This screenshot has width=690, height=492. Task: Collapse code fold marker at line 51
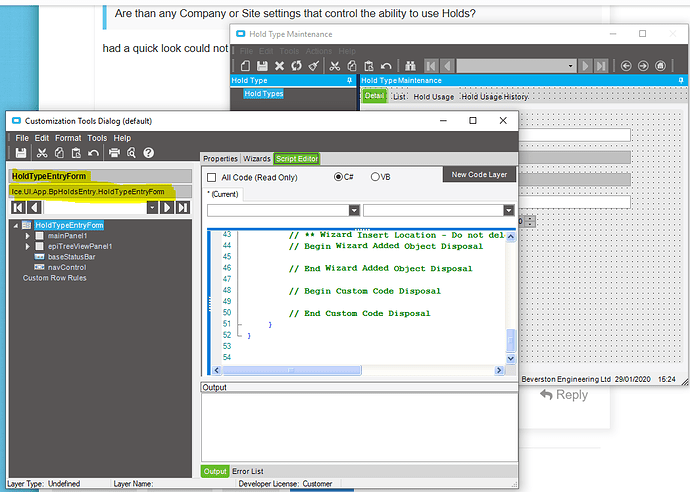240,324
